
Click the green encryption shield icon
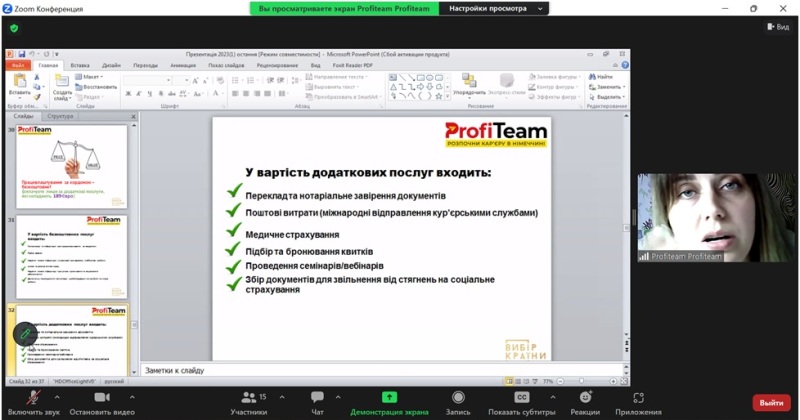pos(14,28)
